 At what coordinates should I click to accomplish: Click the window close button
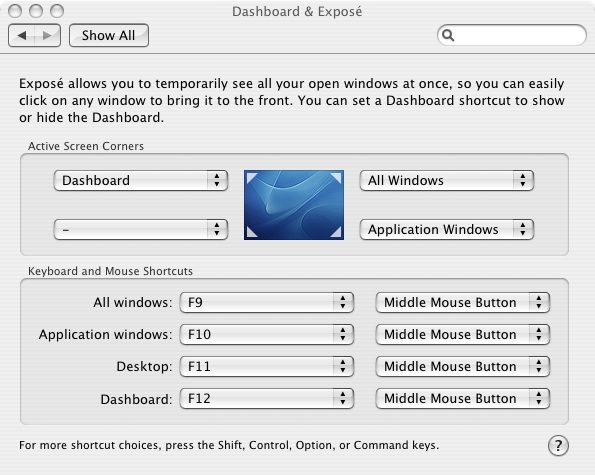click(x=15, y=11)
